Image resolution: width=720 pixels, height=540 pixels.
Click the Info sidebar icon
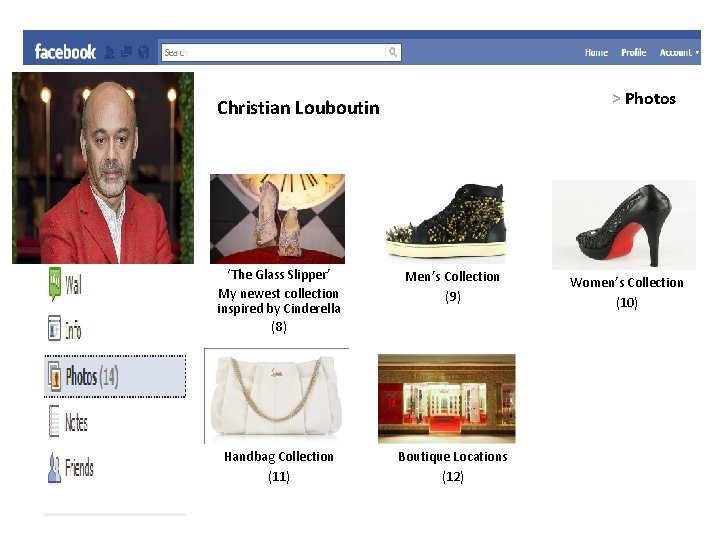point(54,328)
